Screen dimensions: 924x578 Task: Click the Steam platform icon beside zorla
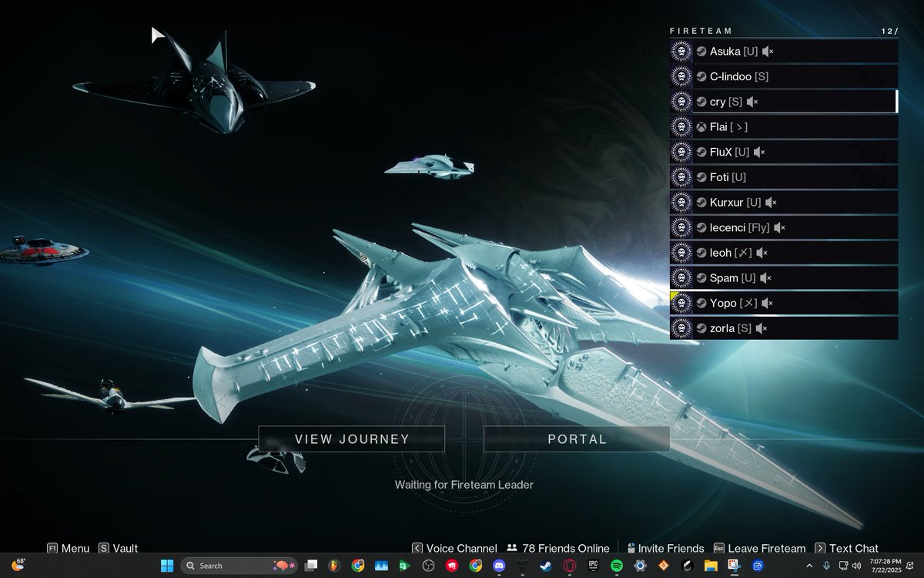pos(701,328)
